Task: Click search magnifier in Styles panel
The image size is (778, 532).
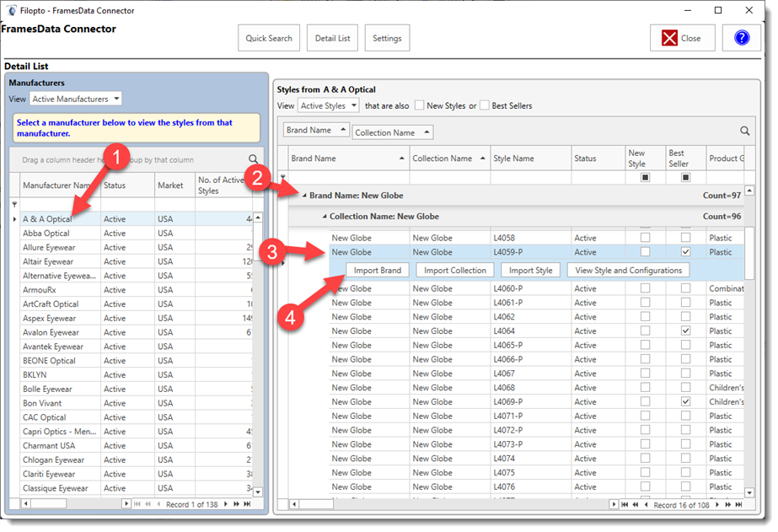Action: coord(745,131)
